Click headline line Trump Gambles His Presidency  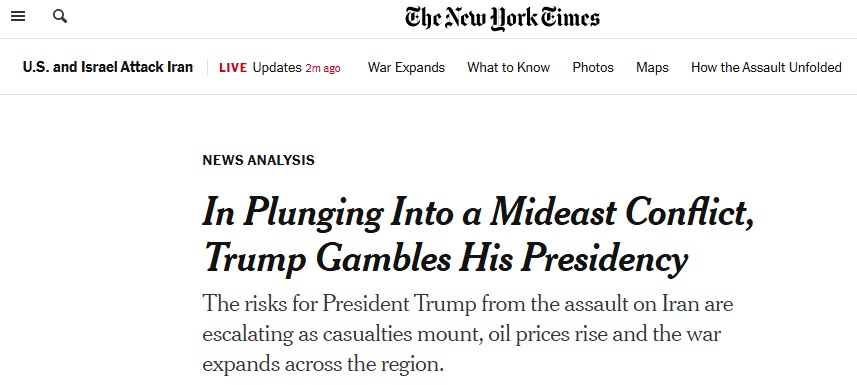coord(445,258)
